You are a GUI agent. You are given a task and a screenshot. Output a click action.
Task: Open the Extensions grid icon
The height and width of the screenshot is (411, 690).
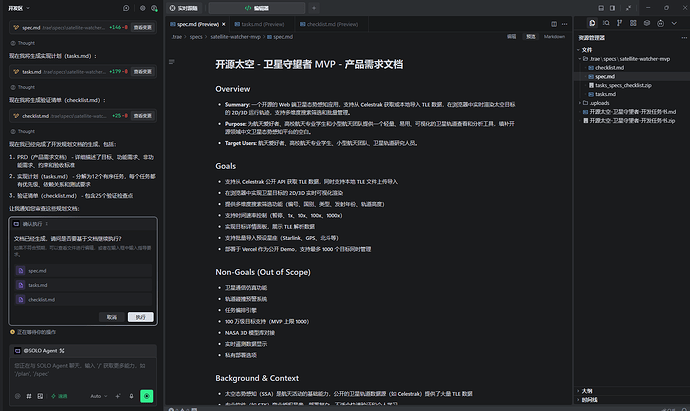pos(633,23)
